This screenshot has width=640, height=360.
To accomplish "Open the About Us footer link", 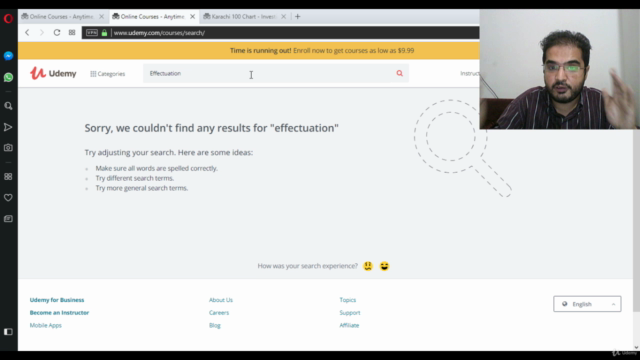I will [x=221, y=300].
